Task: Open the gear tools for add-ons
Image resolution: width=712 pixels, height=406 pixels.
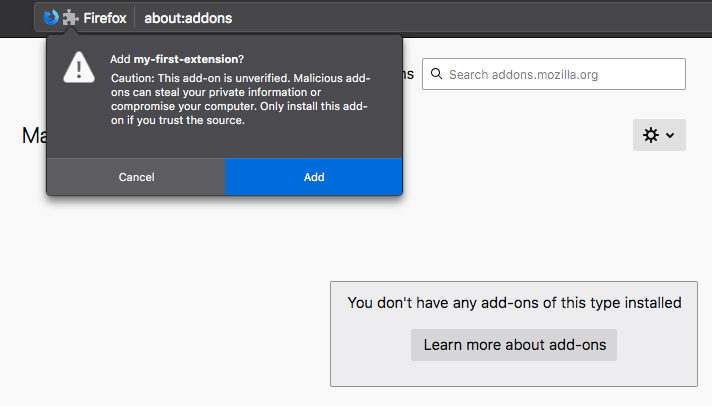Action: [651, 135]
